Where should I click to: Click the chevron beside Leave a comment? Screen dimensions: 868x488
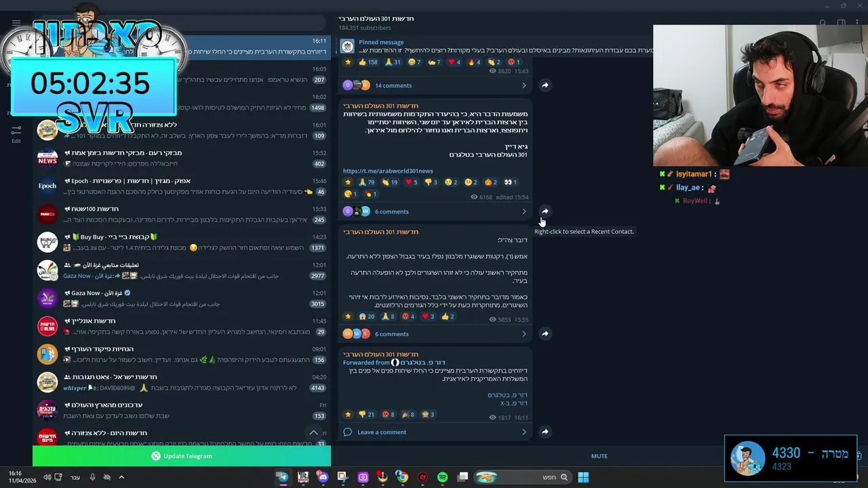[524, 432]
